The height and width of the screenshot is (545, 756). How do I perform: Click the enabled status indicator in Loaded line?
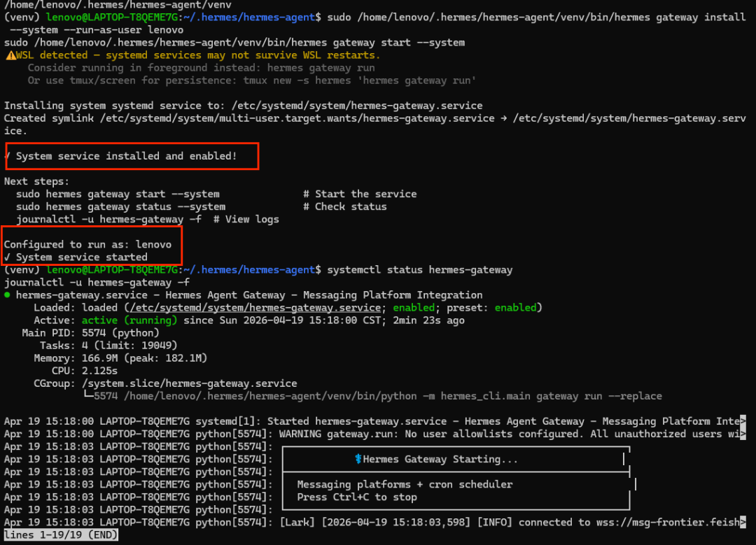(413, 307)
